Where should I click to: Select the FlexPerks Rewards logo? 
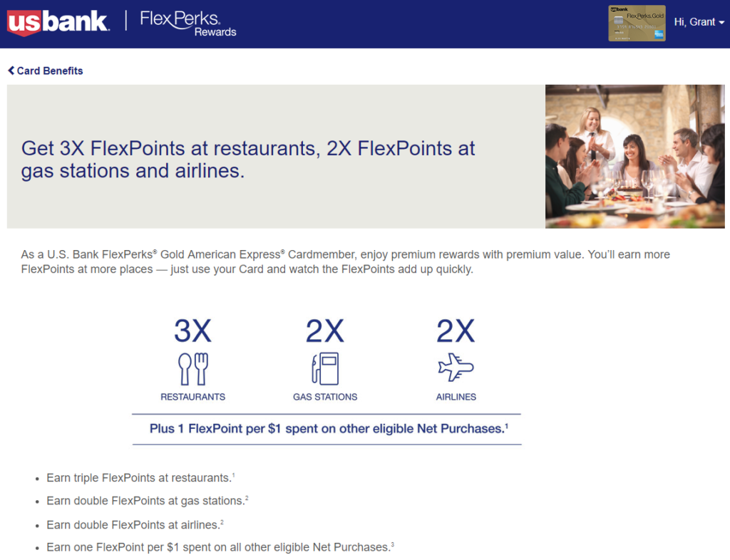pyautogui.click(x=187, y=23)
